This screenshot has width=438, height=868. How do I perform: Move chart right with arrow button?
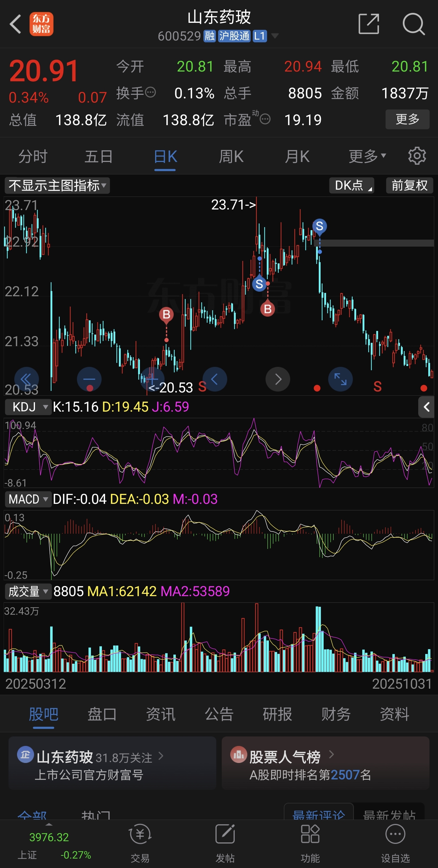[x=278, y=379]
